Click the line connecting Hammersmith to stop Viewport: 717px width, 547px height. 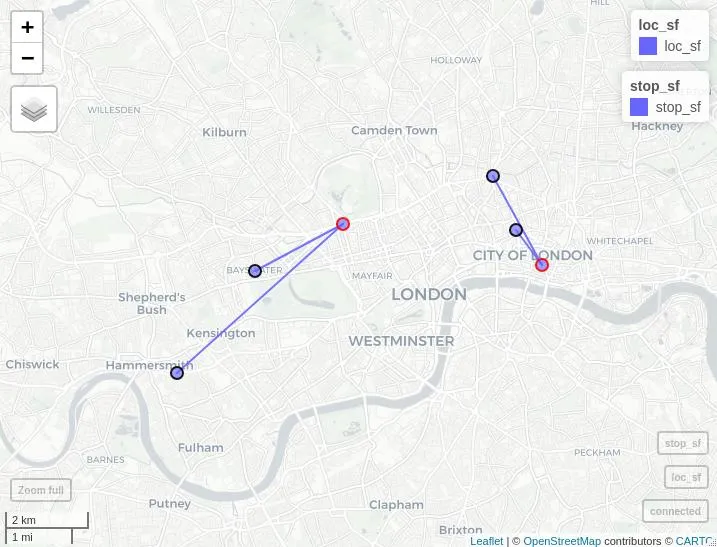click(260, 299)
